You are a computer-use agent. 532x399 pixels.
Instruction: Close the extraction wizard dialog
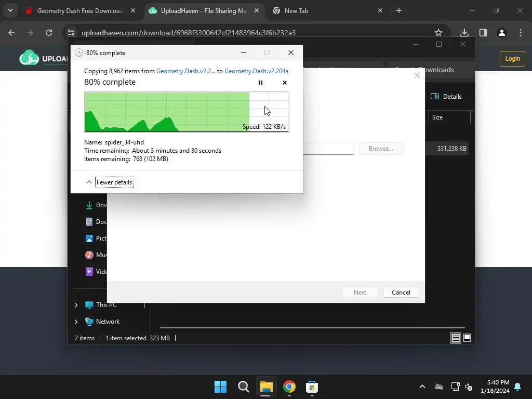(417, 75)
